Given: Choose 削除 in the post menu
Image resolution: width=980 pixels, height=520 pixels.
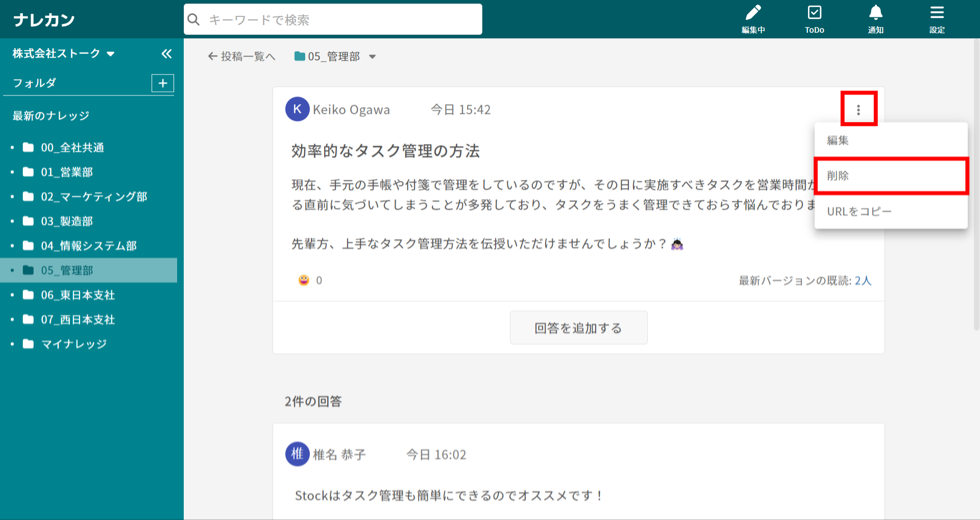Looking at the screenshot, I should click(x=838, y=176).
